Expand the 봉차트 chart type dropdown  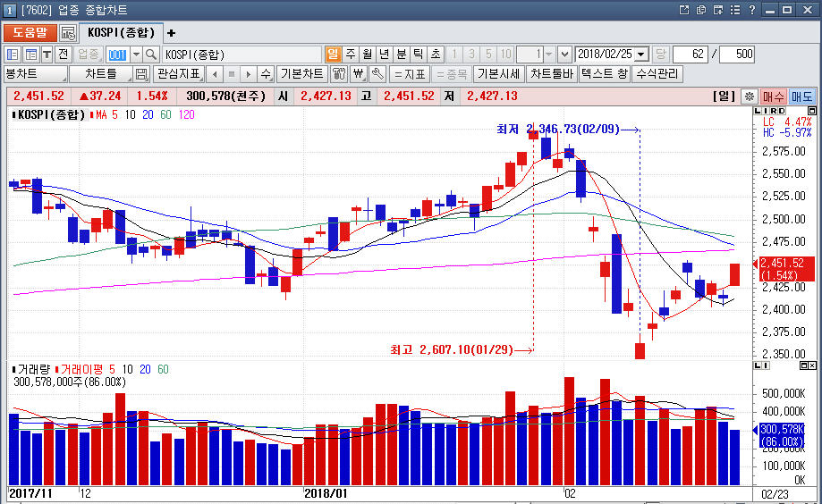(x=35, y=74)
